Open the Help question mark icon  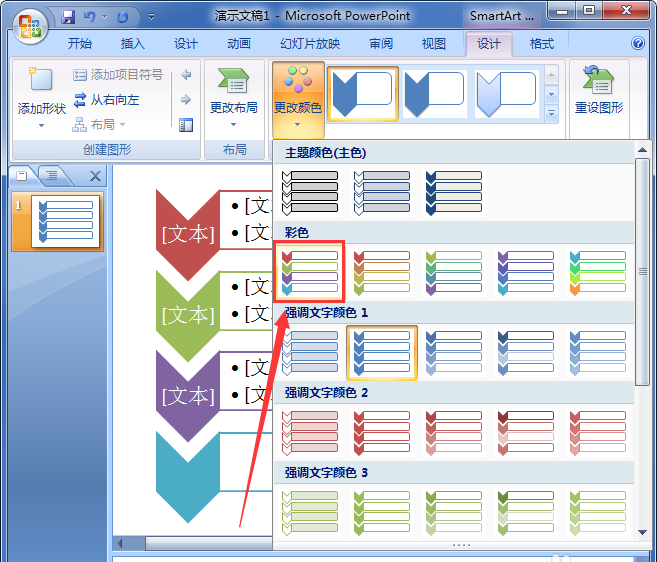638,44
